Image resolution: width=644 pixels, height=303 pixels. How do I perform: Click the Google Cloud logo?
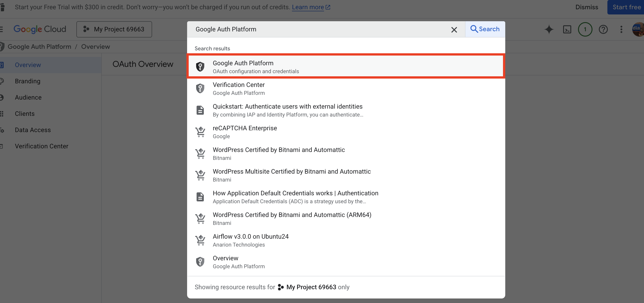pyautogui.click(x=40, y=29)
